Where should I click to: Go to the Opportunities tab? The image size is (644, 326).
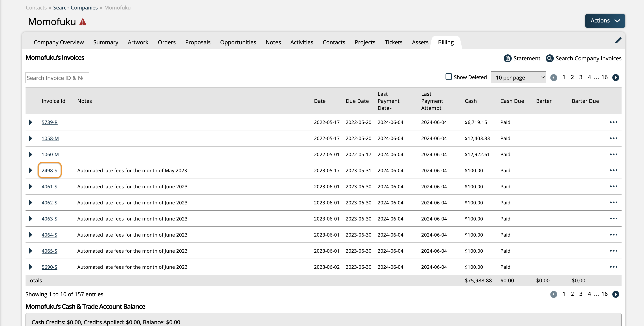coord(238,42)
